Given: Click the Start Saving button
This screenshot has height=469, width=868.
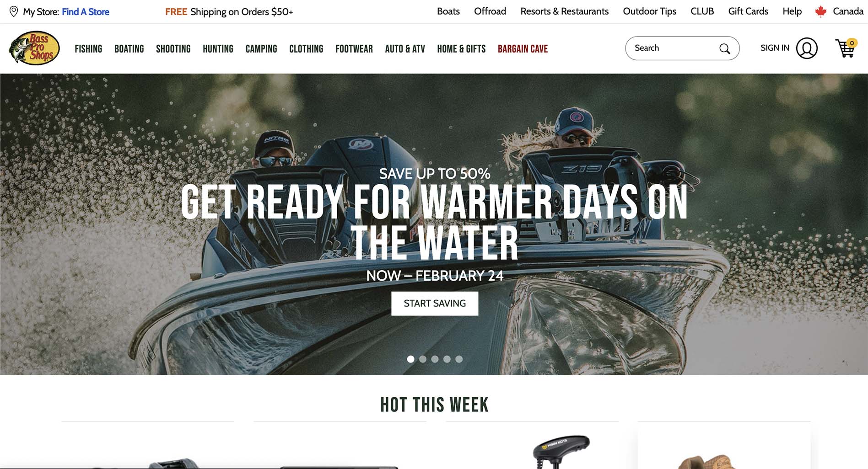Looking at the screenshot, I should point(435,304).
